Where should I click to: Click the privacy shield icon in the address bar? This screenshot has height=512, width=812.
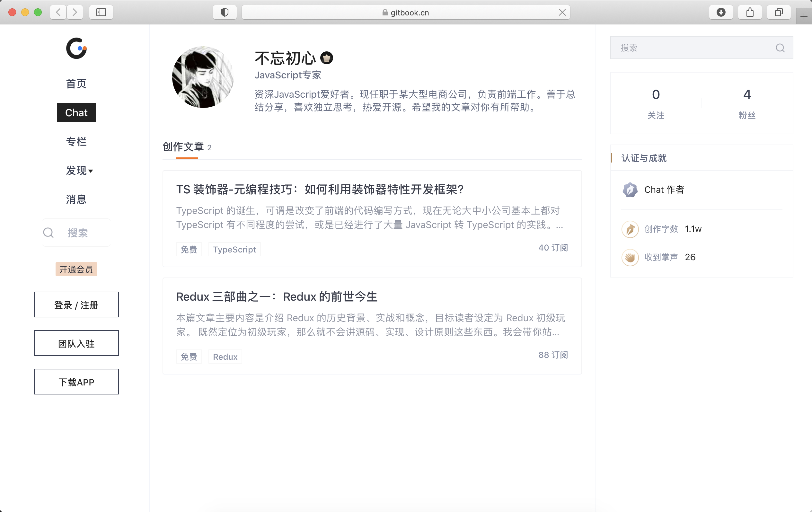pos(224,12)
